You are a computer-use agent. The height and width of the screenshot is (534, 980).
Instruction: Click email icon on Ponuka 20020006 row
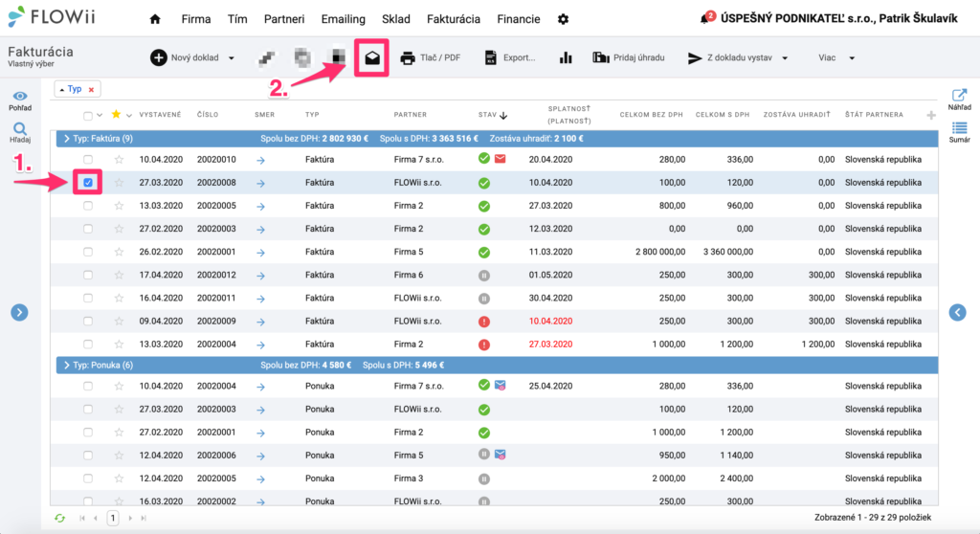tap(500, 455)
